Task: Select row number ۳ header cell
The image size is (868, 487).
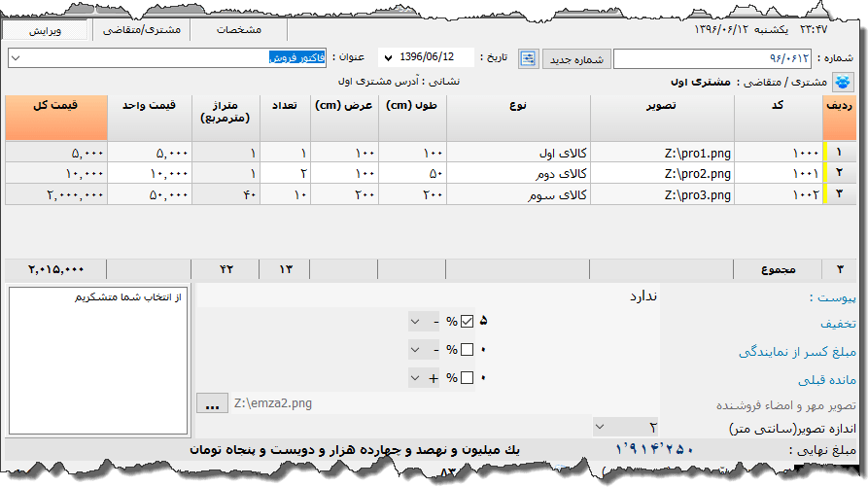Action: [839, 194]
